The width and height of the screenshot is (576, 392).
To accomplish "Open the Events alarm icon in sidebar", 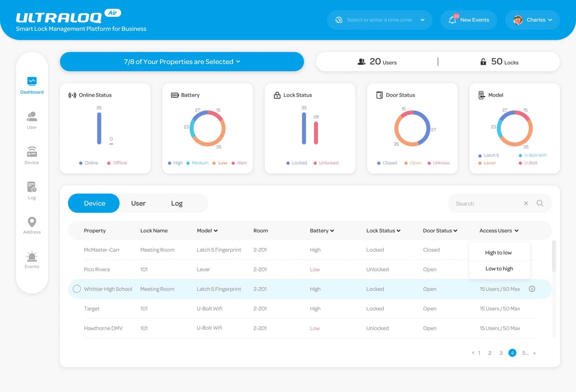I will click(32, 256).
